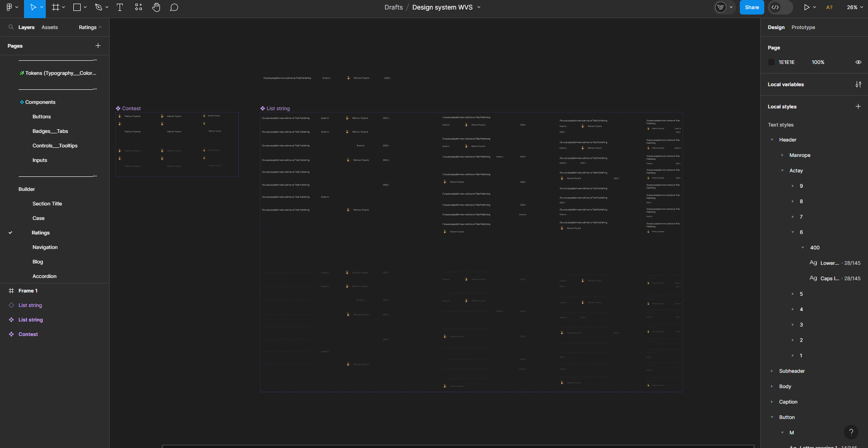This screenshot has width=868, height=448.
Task: Click missing fonts A? indicator
Action: coord(829,7)
